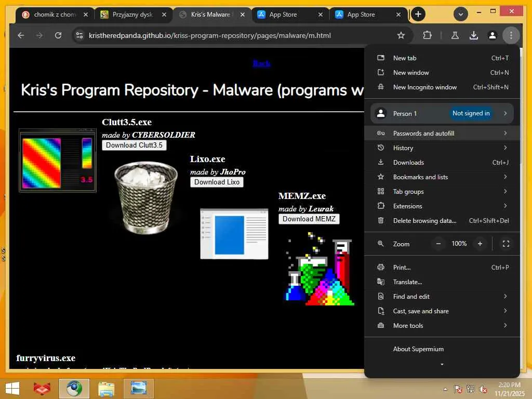The height and width of the screenshot is (399, 532).
Task: Expand Cast, save and share submenu
Action: click(442, 311)
